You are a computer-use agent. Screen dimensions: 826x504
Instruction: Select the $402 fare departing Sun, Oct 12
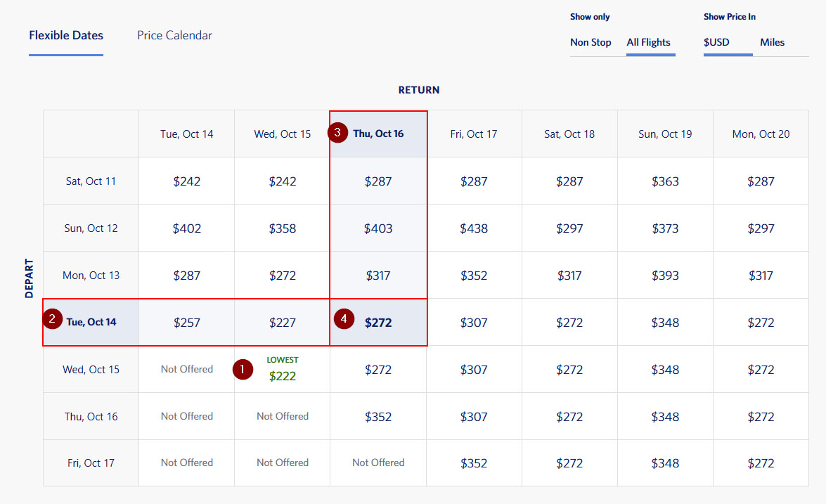point(187,228)
